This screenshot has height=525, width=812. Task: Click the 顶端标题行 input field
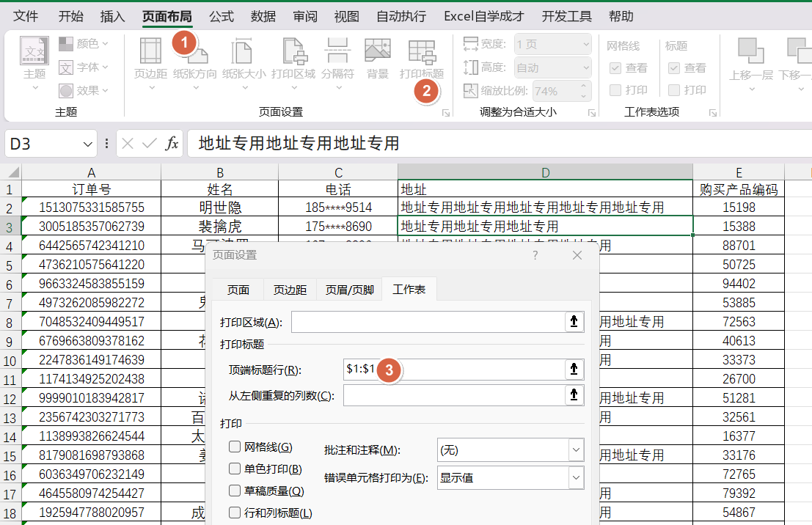[453, 369]
